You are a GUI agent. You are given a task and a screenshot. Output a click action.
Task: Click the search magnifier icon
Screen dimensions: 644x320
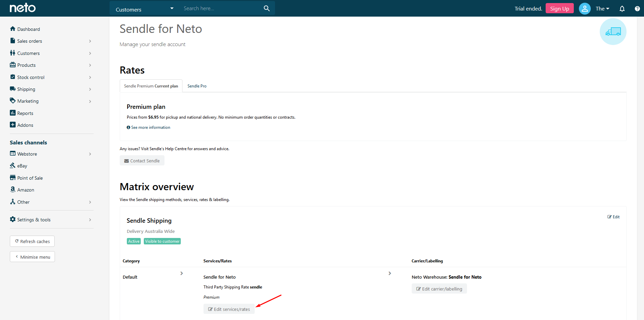click(x=267, y=8)
